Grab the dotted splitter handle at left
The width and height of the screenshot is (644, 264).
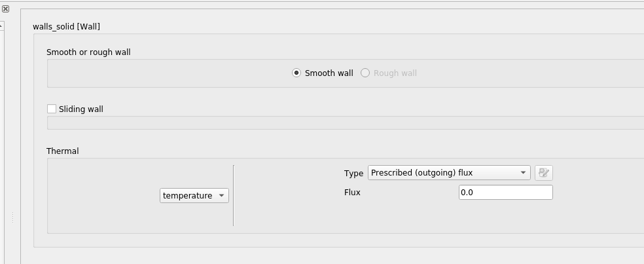(x=13, y=217)
